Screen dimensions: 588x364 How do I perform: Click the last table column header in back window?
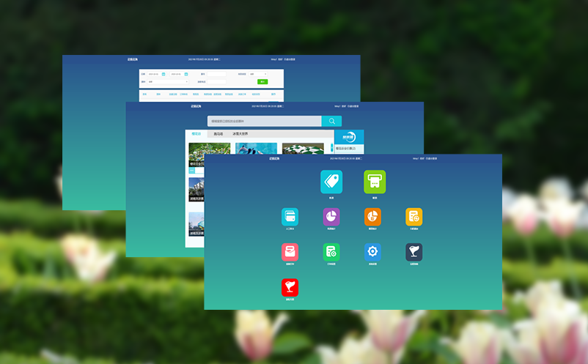click(273, 94)
